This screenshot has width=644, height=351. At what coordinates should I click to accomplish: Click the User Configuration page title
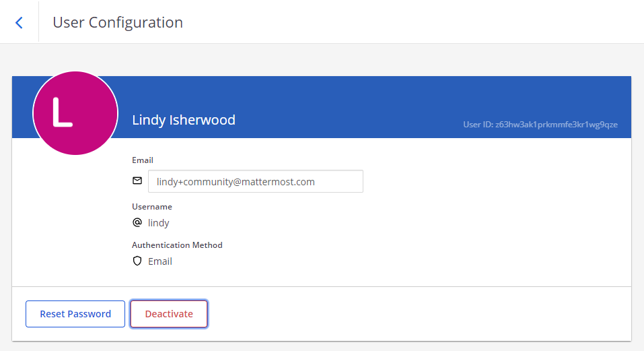click(118, 22)
